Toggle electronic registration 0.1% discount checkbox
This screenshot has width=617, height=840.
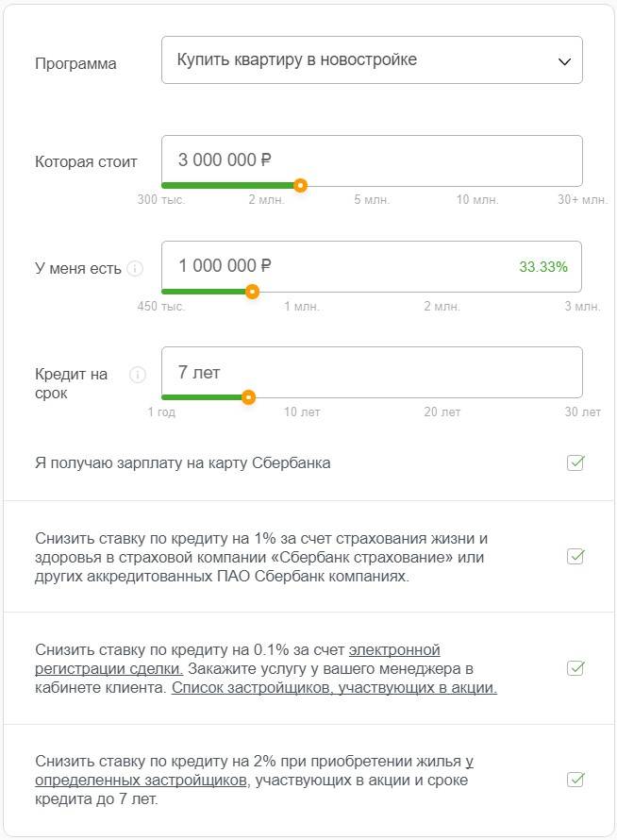point(575,668)
